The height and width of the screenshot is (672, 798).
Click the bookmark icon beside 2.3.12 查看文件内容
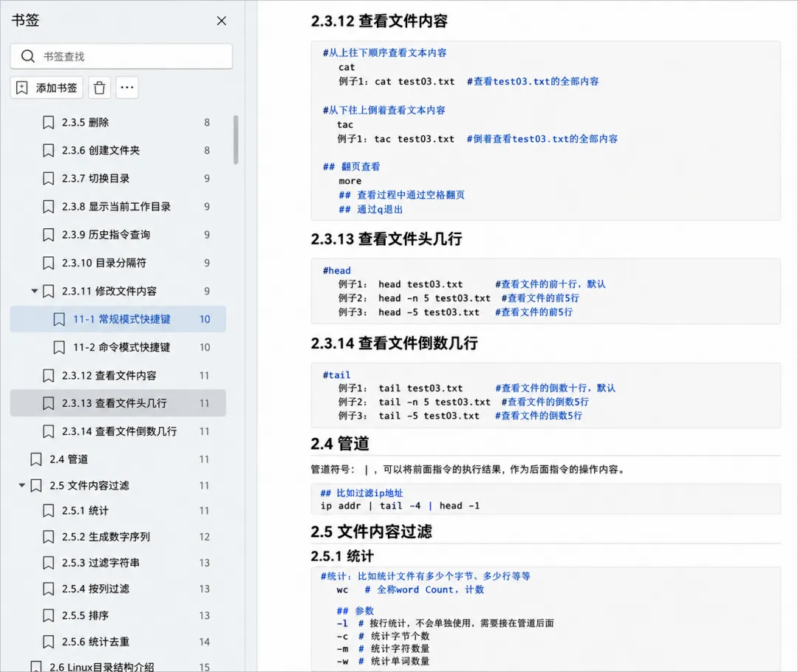48,376
